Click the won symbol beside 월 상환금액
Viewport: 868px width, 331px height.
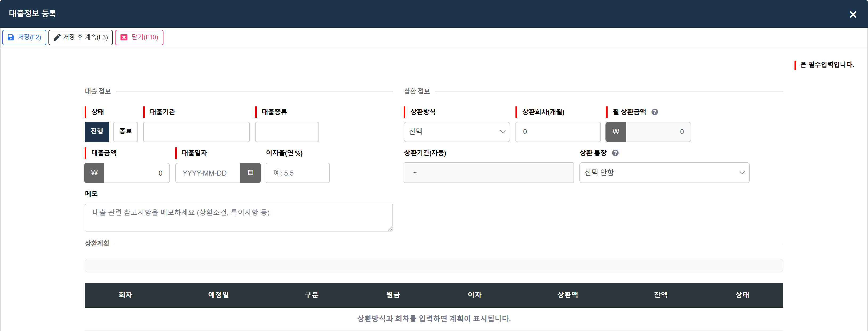pyautogui.click(x=616, y=132)
